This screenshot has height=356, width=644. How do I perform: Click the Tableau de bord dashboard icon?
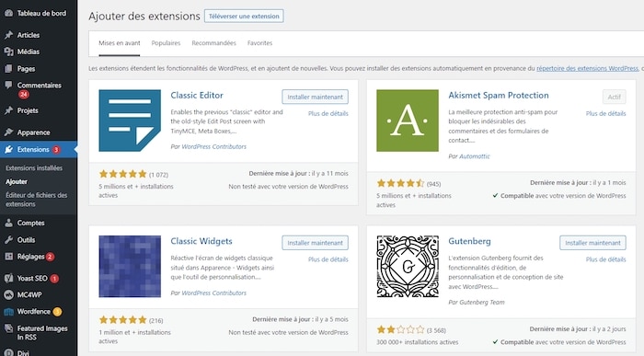[x=8, y=13]
